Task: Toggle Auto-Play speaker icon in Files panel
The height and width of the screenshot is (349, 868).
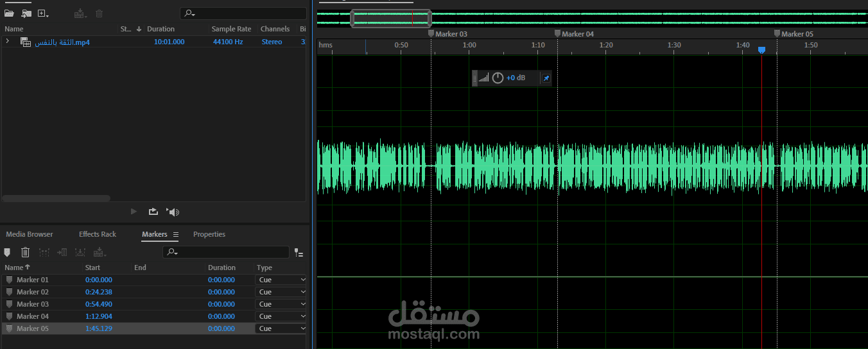Action: pos(173,212)
